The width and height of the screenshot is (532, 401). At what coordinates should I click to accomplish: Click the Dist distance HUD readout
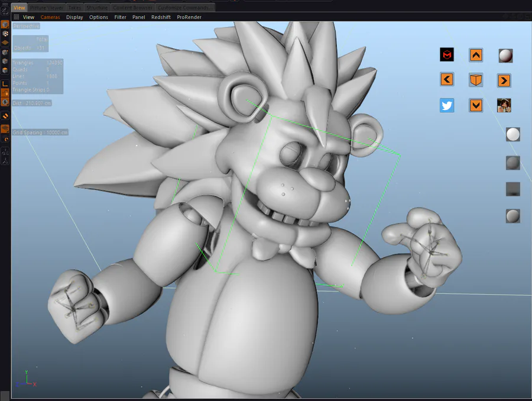[x=32, y=104]
